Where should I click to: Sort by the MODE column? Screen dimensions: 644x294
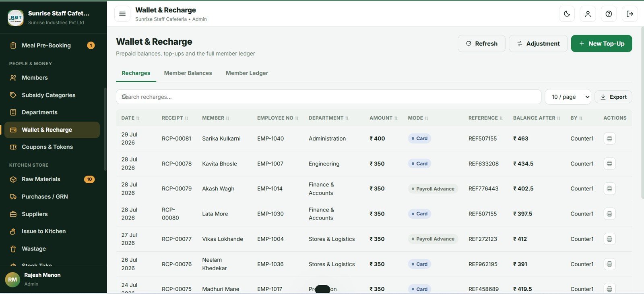418,118
